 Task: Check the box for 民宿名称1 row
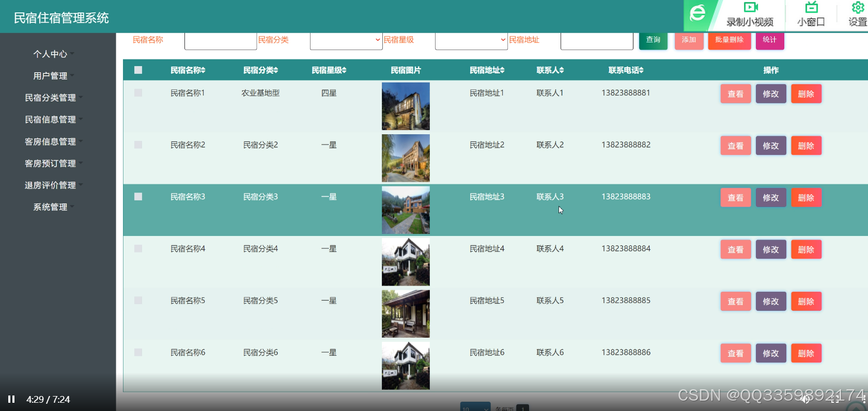click(x=138, y=93)
